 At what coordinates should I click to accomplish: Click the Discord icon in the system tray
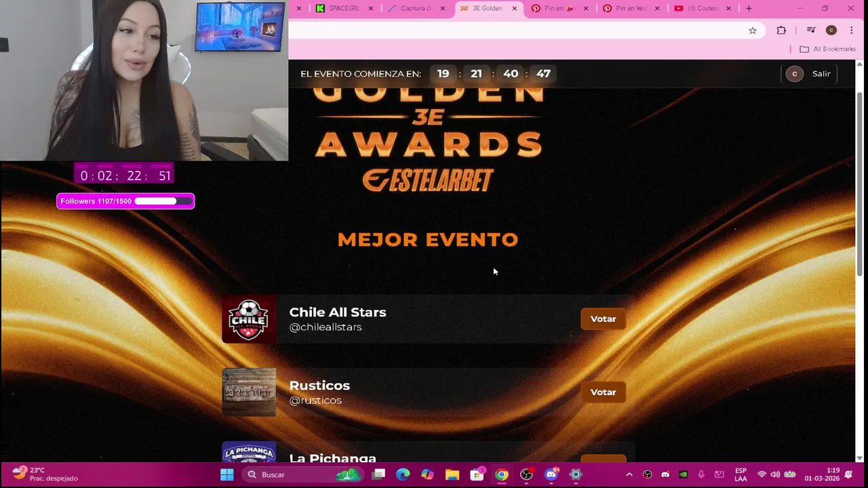pos(665,474)
